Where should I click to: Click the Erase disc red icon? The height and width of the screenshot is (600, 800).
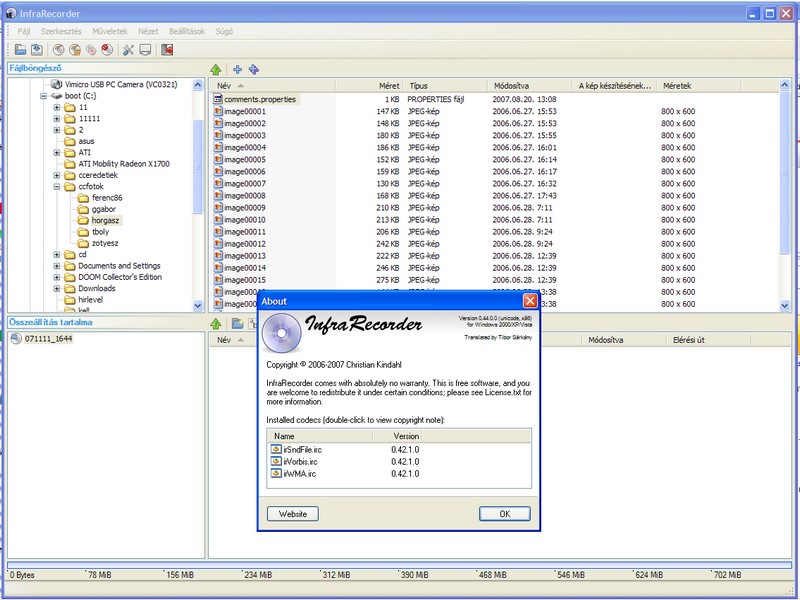pos(107,49)
